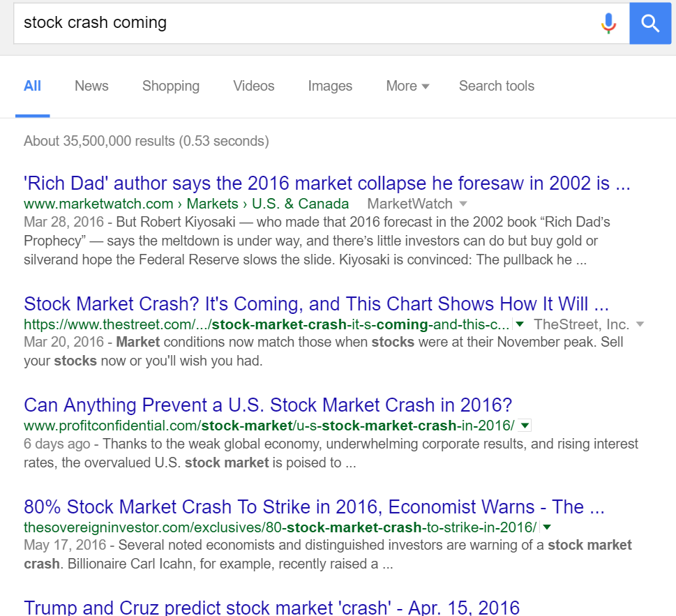Screen dimensions: 676x616
Task: Expand the TheStreet, Inc. gray dropdown arrow
Action: [640, 324]
